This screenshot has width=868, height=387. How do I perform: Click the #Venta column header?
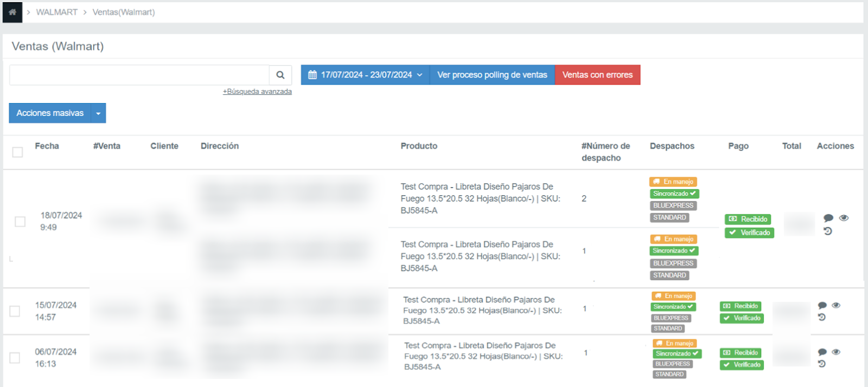coord(107,146)
